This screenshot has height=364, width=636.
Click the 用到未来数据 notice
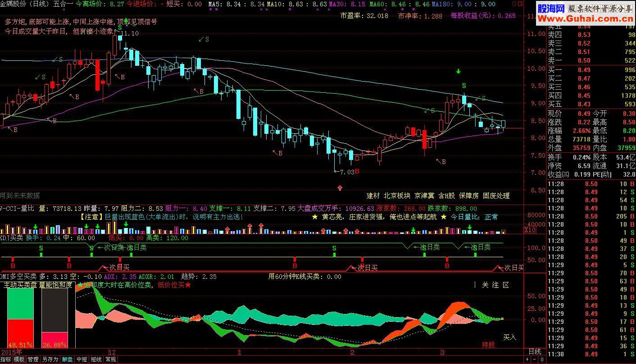tap(20, 196)
